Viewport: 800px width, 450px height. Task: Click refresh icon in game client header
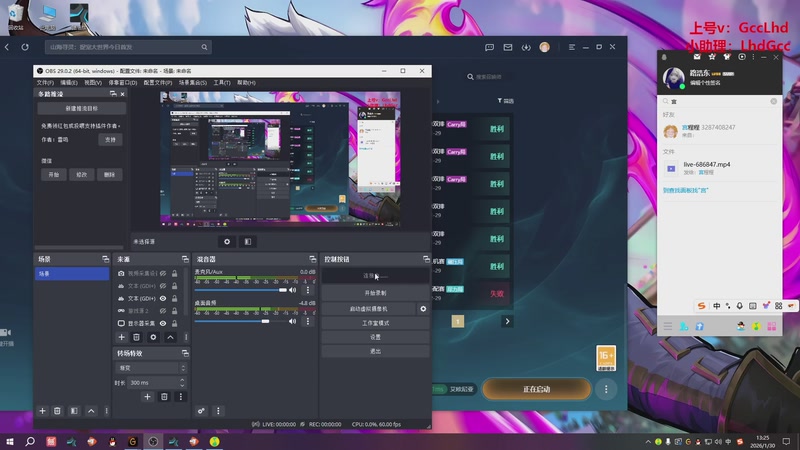[25, 47]
